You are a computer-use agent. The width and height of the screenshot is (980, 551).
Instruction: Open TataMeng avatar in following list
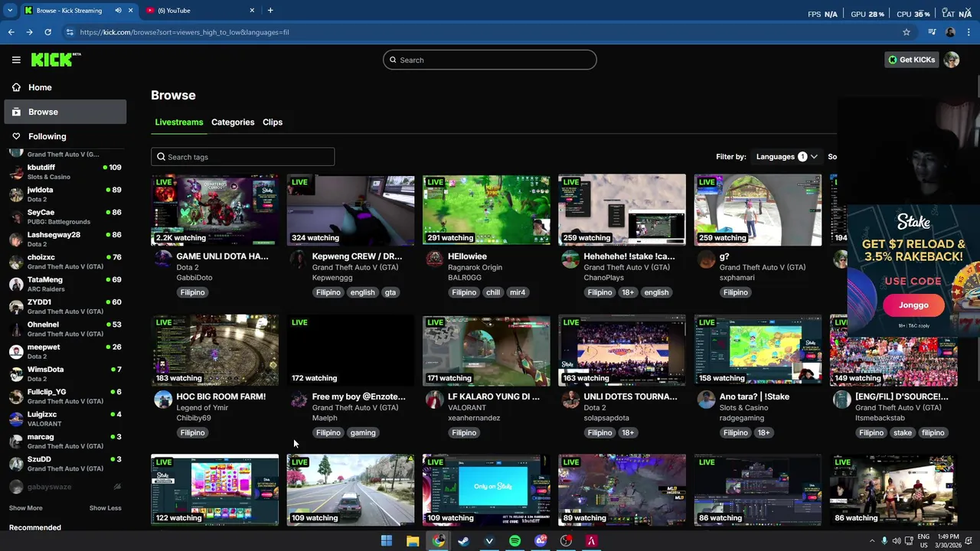click(x=16, y=284)
